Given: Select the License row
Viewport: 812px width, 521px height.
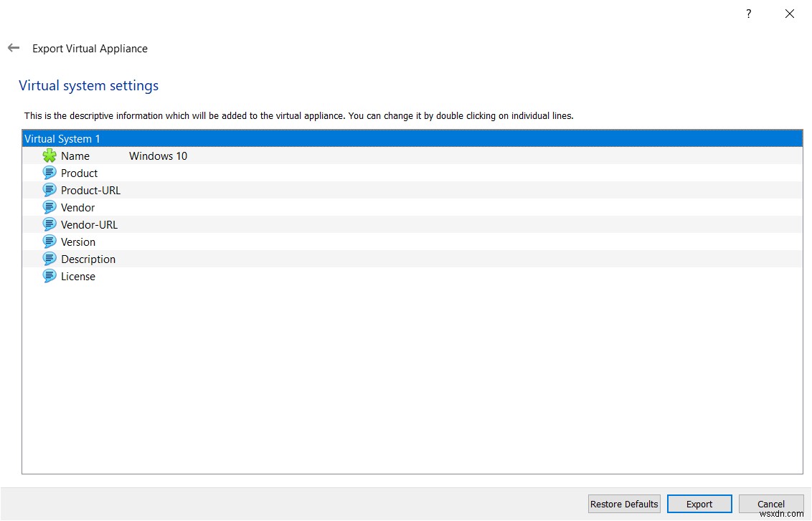Looking at the screenshot, I should coord(78,276).
